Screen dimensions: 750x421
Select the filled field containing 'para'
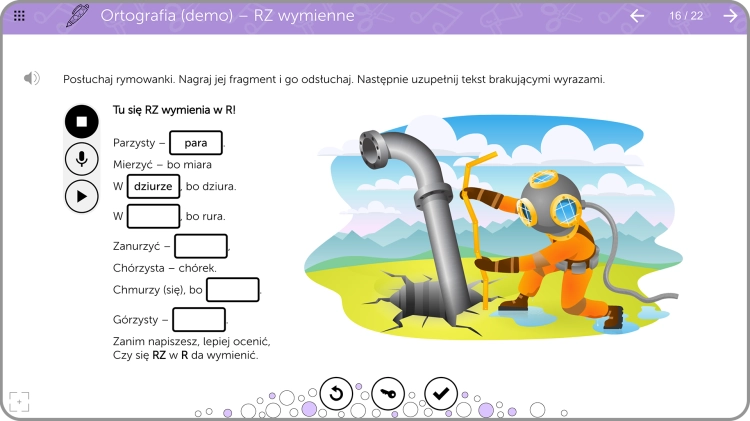pos(196,143)
